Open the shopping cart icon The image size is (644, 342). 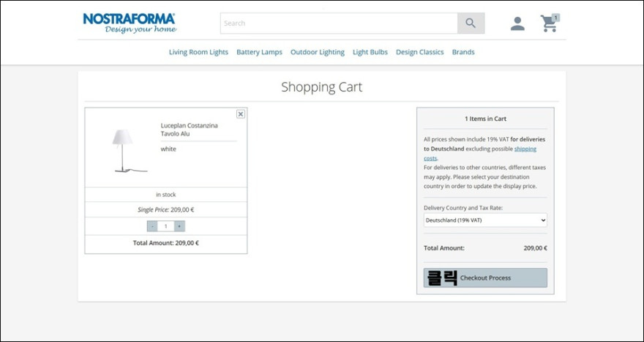click(x=548, y=24)
